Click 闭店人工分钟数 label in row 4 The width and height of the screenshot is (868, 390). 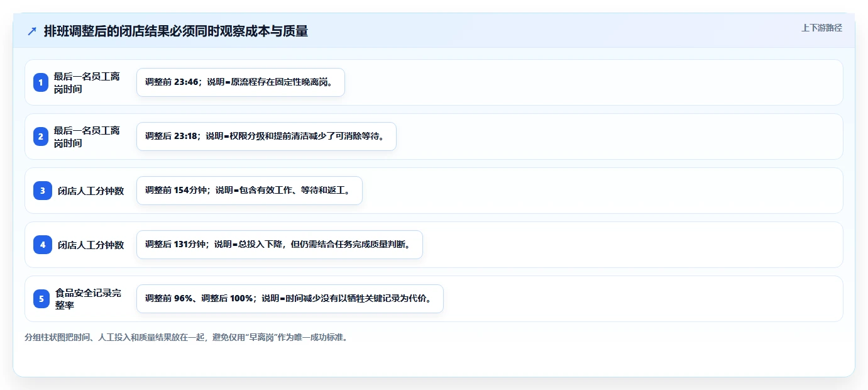point(91,245)
